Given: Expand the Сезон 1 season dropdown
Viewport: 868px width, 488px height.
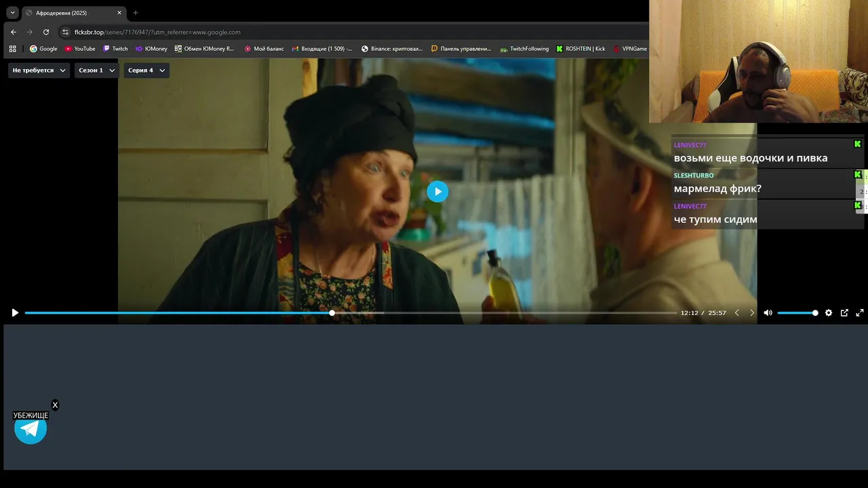Looking at the screenshot, I should [x=96, y=70].
